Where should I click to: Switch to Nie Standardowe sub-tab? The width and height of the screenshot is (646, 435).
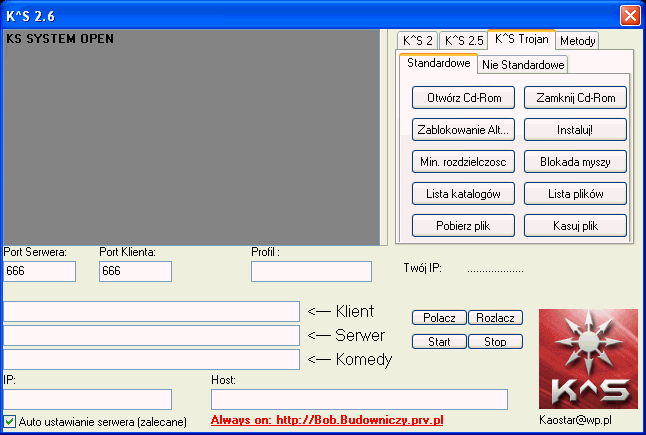(522, 65)
